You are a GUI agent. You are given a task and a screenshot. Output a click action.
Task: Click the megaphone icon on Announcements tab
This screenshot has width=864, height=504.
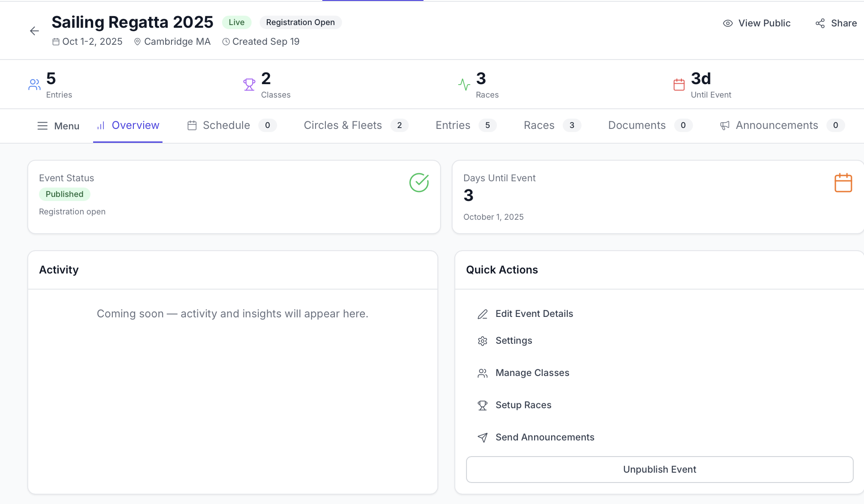[725, 125]
